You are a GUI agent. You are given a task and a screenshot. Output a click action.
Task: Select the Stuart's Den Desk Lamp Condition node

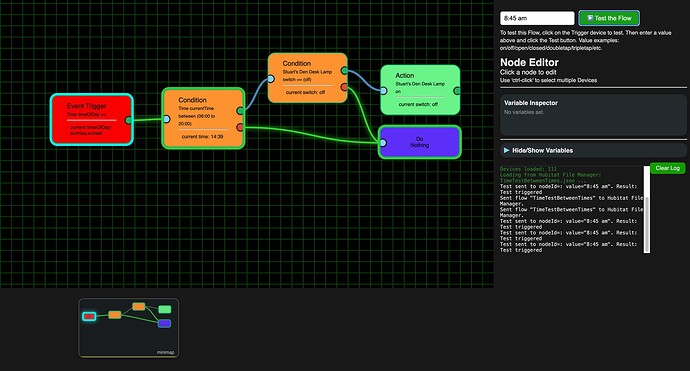pyautogui.click(x=308, y=78)
